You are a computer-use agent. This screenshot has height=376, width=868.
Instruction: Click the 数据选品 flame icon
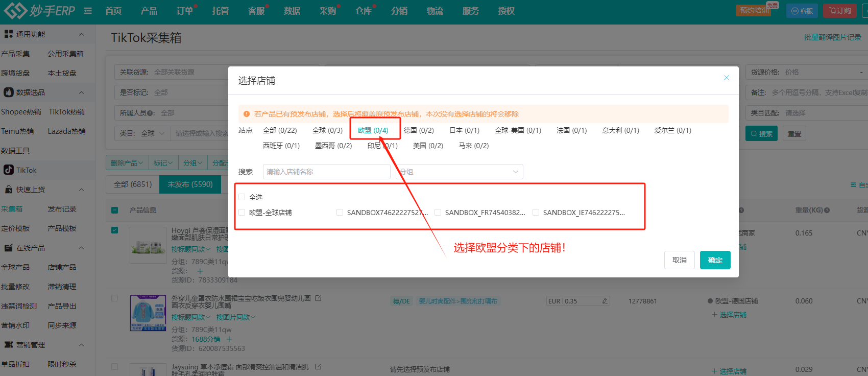click(8, 92)
